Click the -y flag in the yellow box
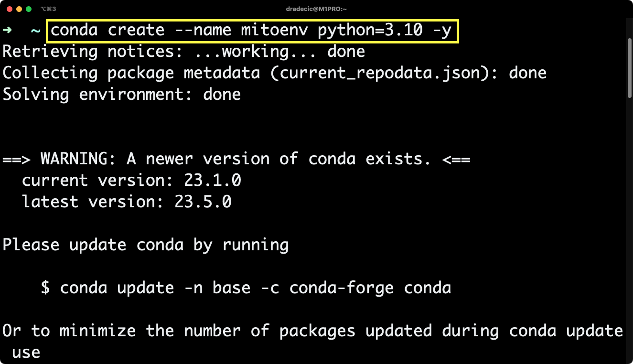 [442, 30]
